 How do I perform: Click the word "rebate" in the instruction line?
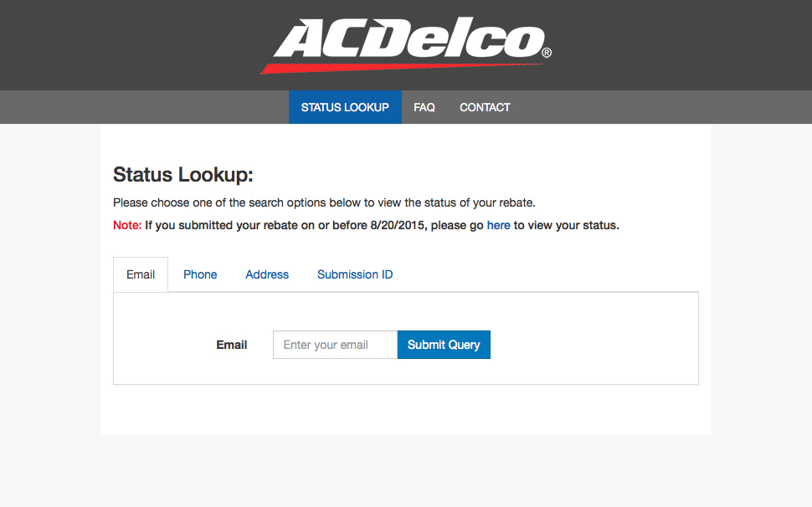514,202
